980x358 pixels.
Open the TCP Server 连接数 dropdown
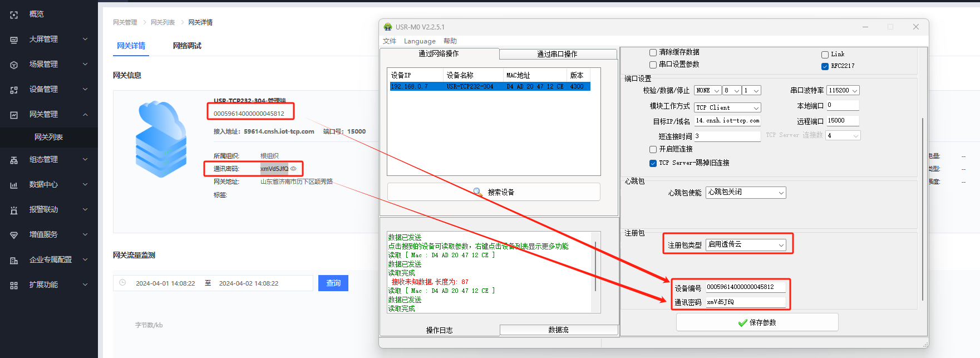point(843,135)
